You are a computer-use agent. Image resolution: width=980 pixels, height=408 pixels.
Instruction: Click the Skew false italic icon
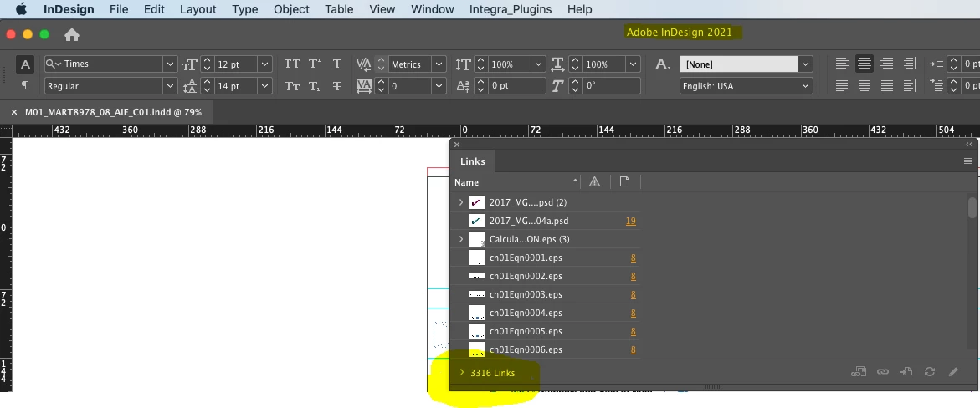click(x=558, y=85)
